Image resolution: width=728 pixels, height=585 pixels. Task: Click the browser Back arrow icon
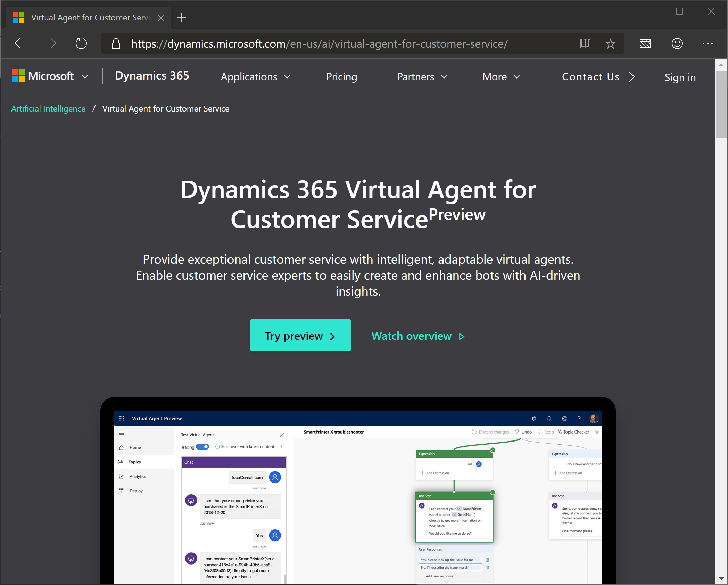click(x=20, y=43)
